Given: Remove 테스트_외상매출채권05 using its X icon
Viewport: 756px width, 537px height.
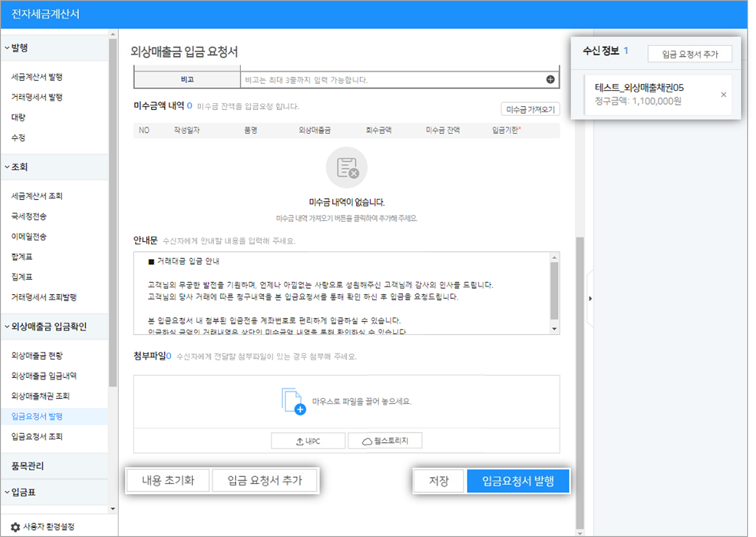Looking at the screenshot, I should point(724,94).
